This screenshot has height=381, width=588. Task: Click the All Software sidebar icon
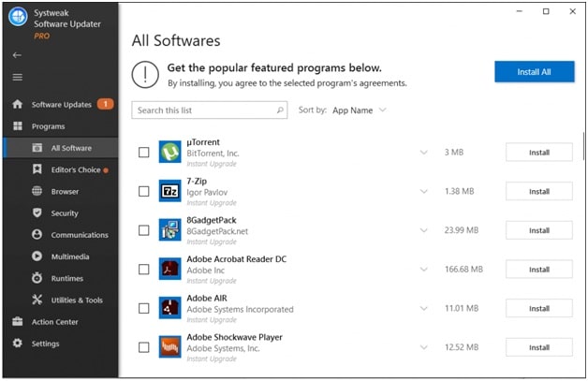(x=37, y=148)
